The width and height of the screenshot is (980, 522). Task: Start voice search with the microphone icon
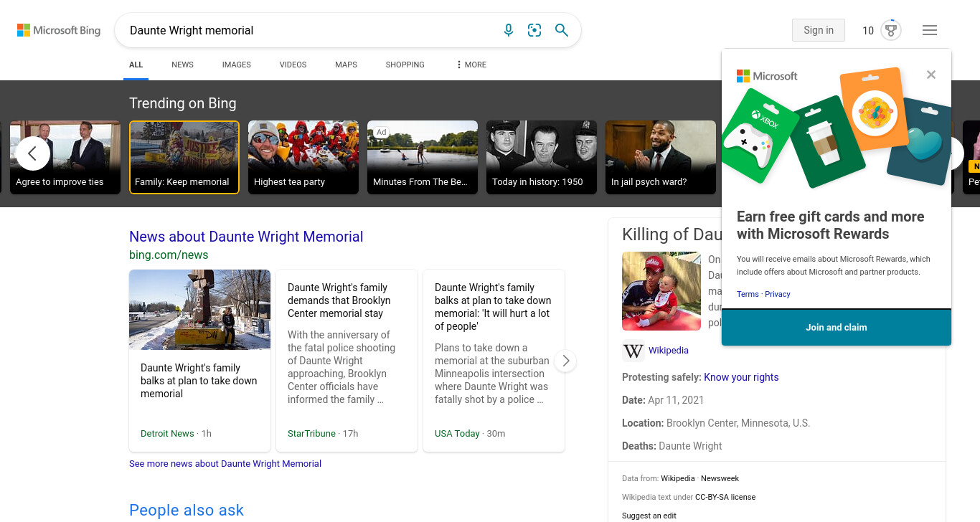click(x=509, y=30)
